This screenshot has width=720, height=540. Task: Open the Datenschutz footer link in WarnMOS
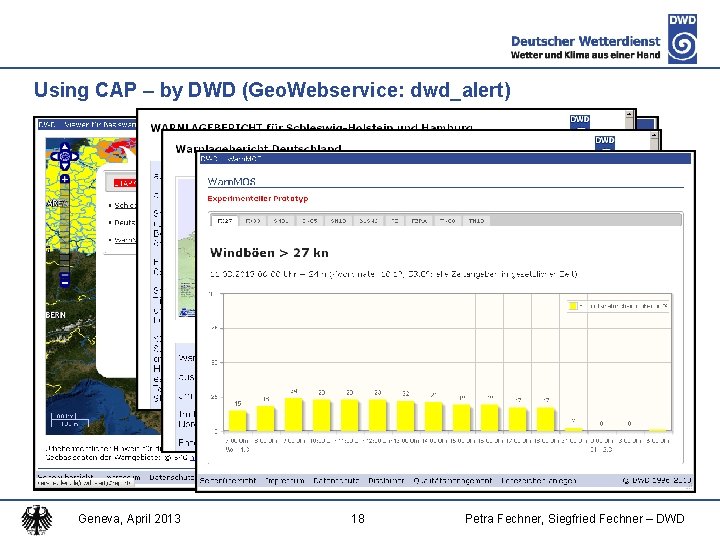[x=336, y=481]
